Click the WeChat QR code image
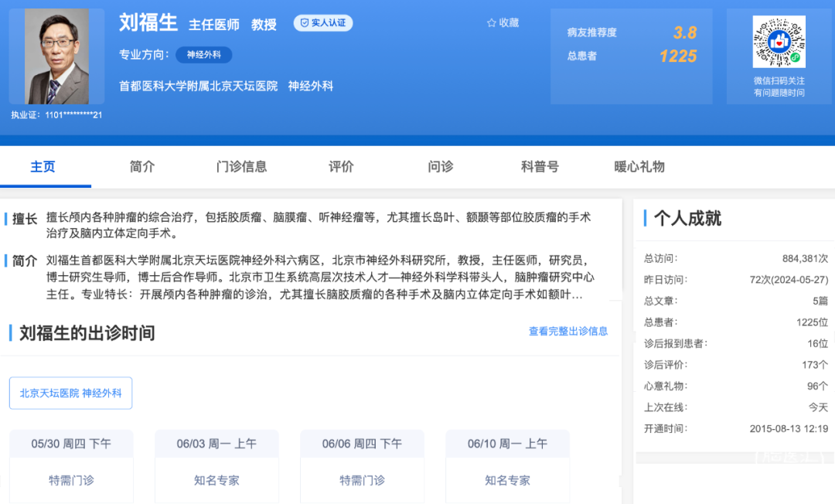 point(779,42)
